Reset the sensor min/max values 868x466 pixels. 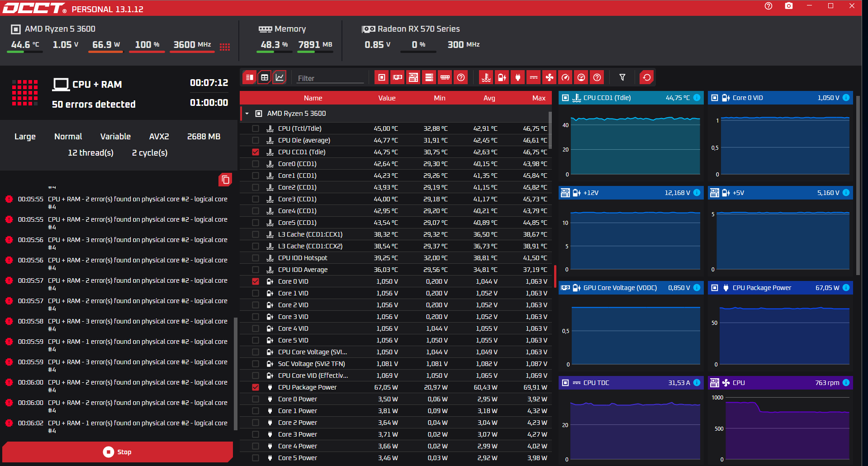tap(647, 77)
